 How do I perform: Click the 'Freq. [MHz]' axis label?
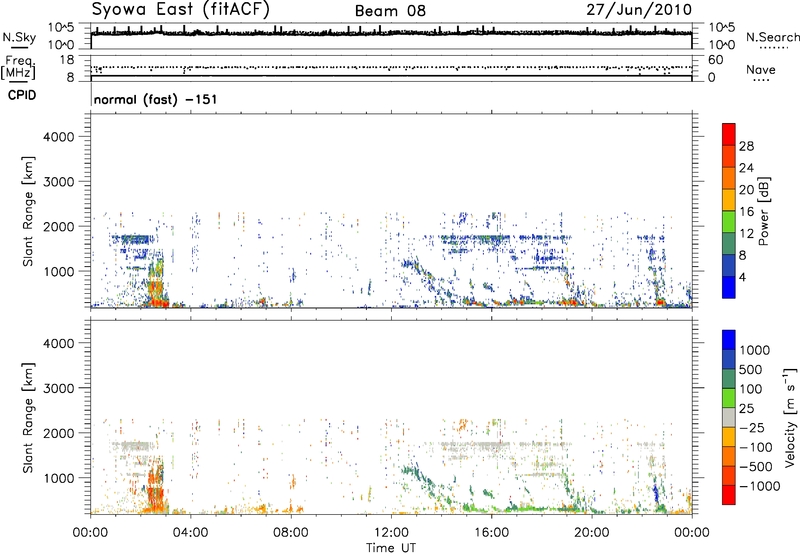point(19,67)
